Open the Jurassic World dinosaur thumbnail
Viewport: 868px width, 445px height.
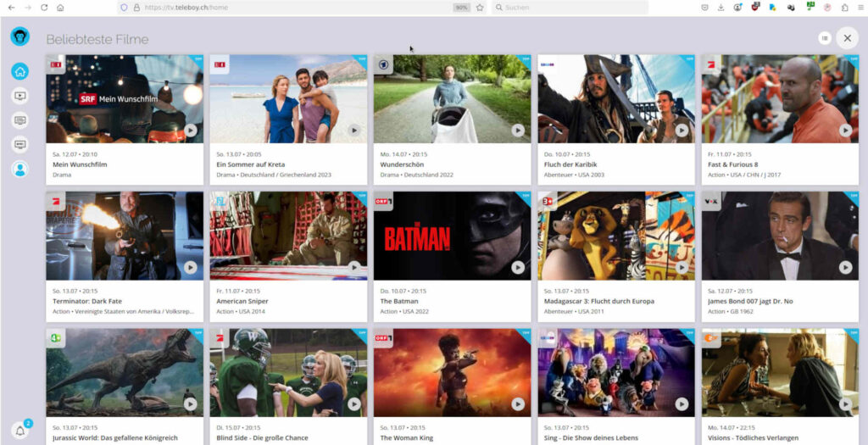click(125, 372)
